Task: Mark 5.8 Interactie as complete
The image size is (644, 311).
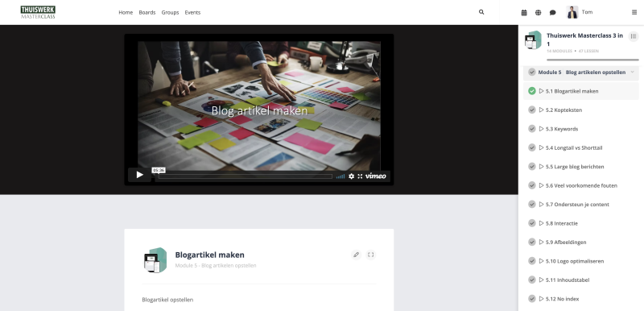Action: [532, 223]
